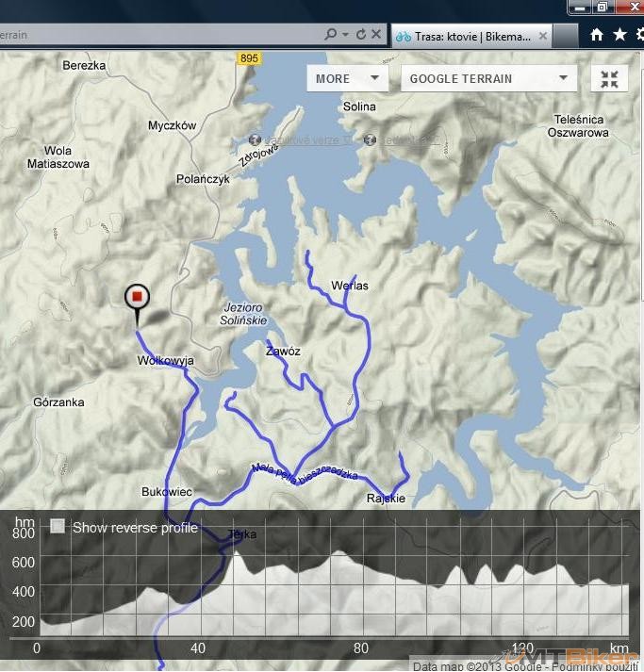The width and height of the screenshot is (644, 672).
Task: Click the address bar search magnifier icon
Action: 331,35
